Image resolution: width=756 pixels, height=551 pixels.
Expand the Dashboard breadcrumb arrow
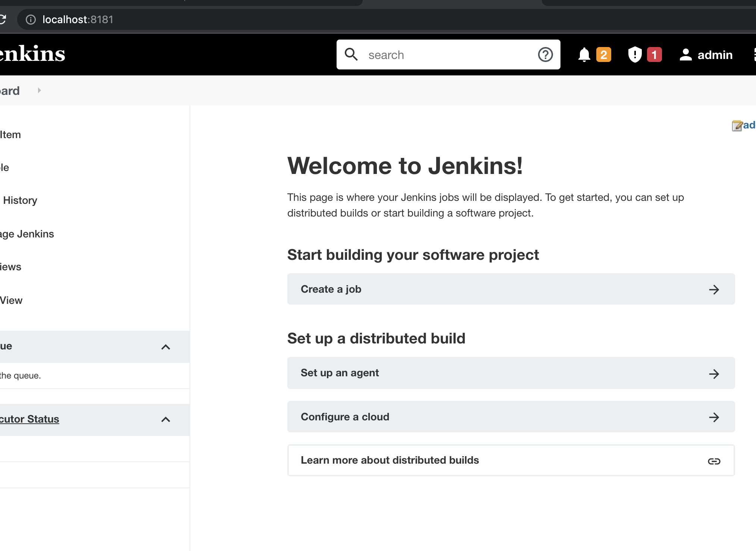coord(39,90)
